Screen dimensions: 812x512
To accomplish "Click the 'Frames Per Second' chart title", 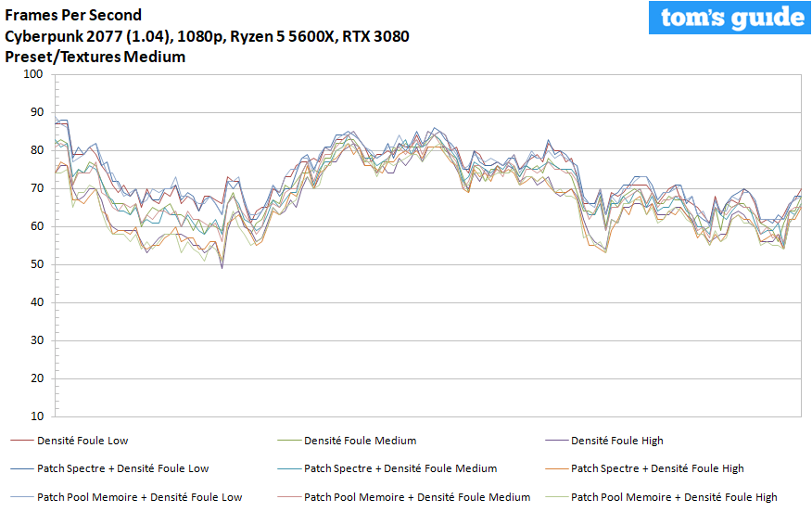I will pyautogui.click(x=73, y=15).
